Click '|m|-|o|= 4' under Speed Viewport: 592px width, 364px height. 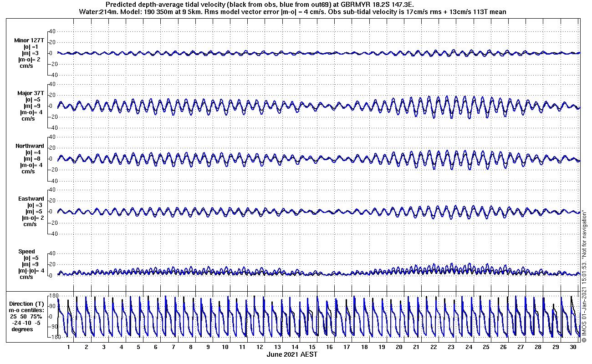[x=31, y=270]
